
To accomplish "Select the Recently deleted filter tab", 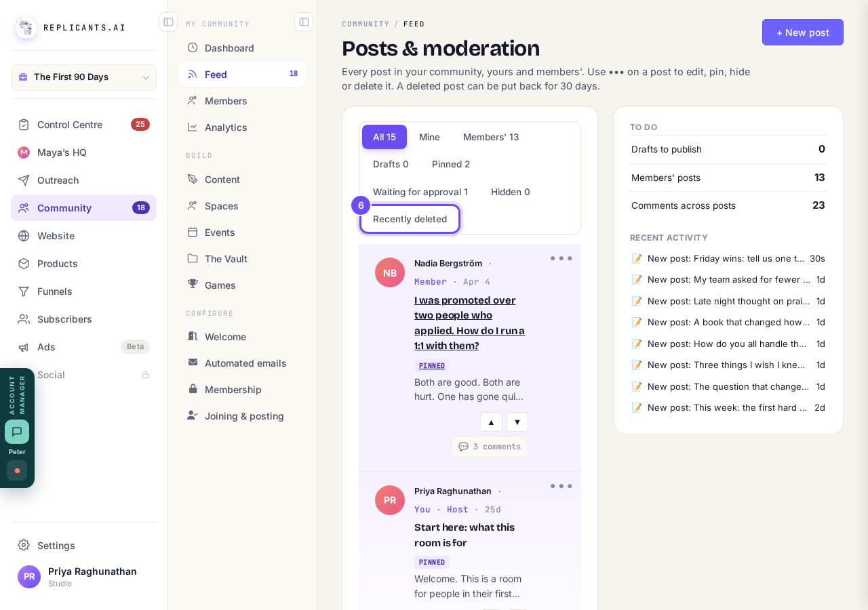I will coord(410,219).
